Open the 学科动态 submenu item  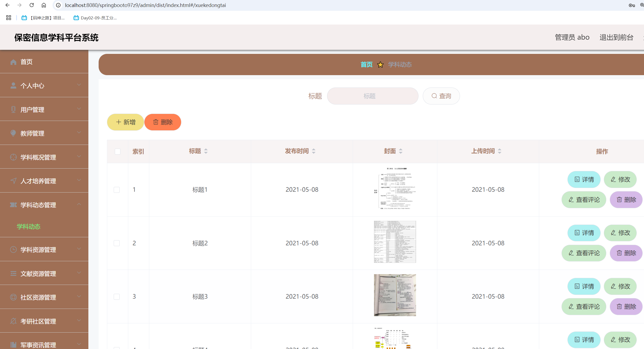(x=28, y=226)
